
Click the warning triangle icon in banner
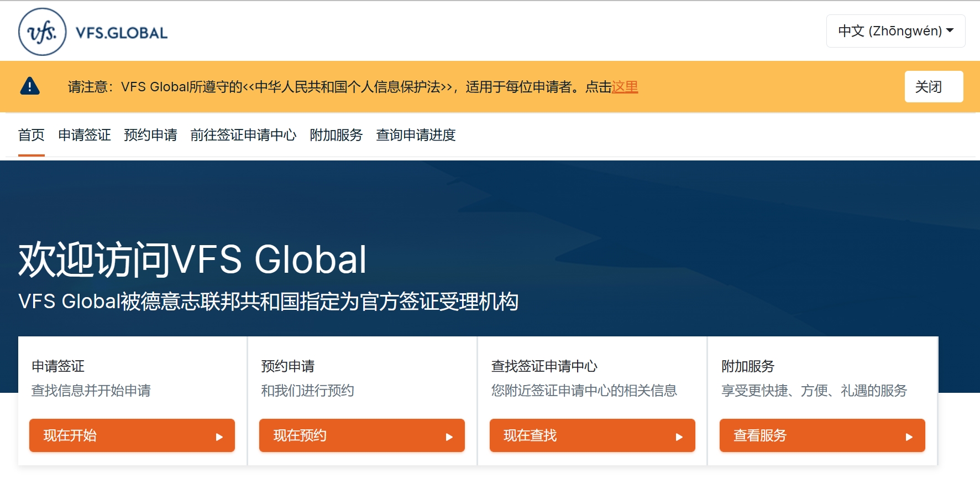pos(30,86)
